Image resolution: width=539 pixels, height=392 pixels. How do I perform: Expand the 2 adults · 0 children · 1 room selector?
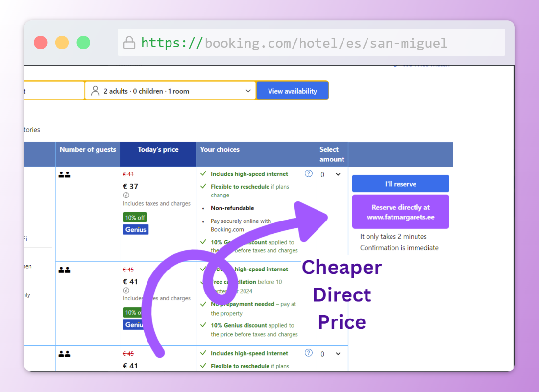(x=171, y=91)
